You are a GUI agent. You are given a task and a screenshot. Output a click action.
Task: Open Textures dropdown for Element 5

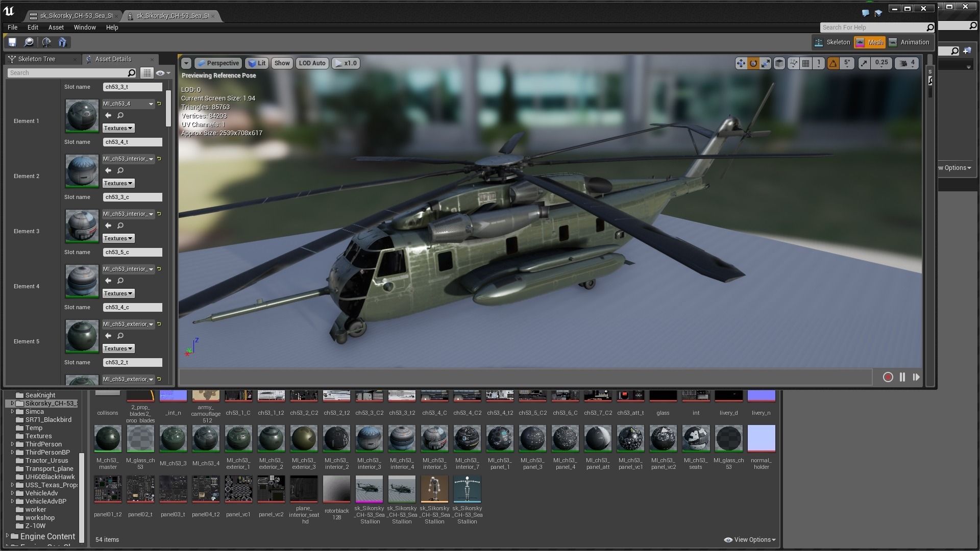click(x=118, y=348)
